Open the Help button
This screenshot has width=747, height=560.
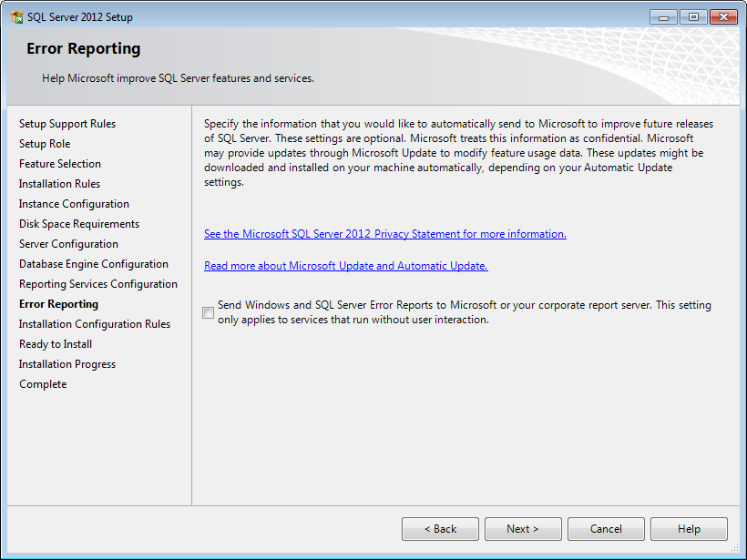click(x=689, y=529)
